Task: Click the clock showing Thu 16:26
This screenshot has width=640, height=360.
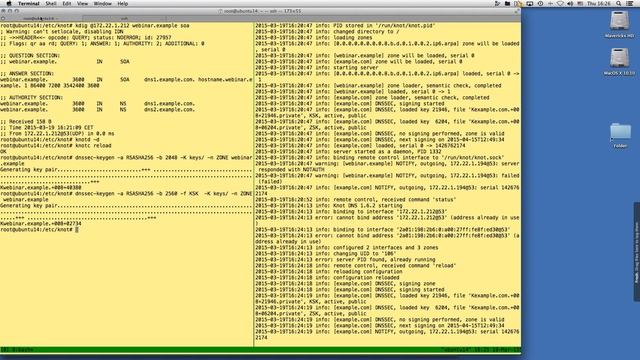Action: [599, 3]
